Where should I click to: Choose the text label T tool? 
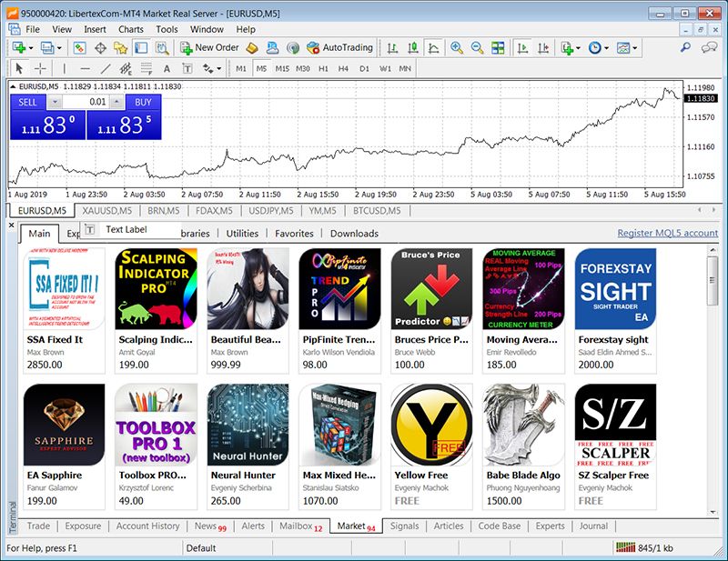187,69
